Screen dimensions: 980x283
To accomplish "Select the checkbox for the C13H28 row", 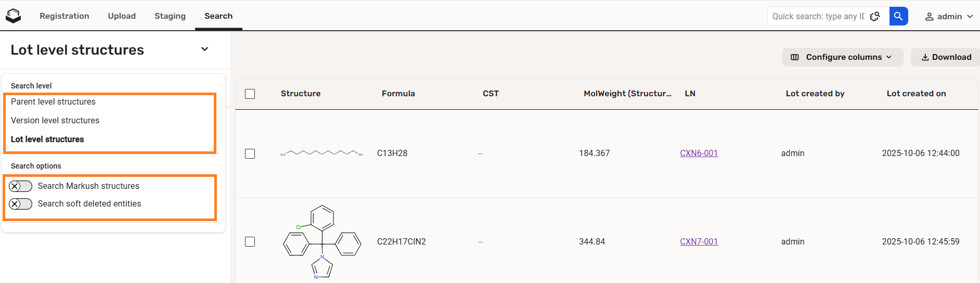I will coord(250,153).
